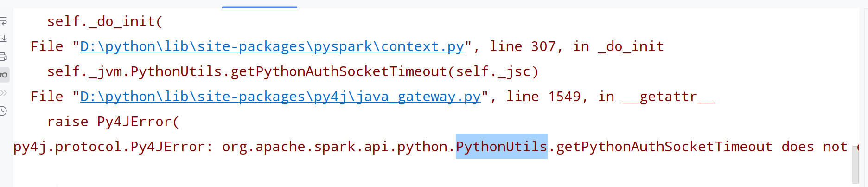Viewport: 868px width, 187px height.
Task: Click the print icon in console gutter
Action: pos(3,57)
